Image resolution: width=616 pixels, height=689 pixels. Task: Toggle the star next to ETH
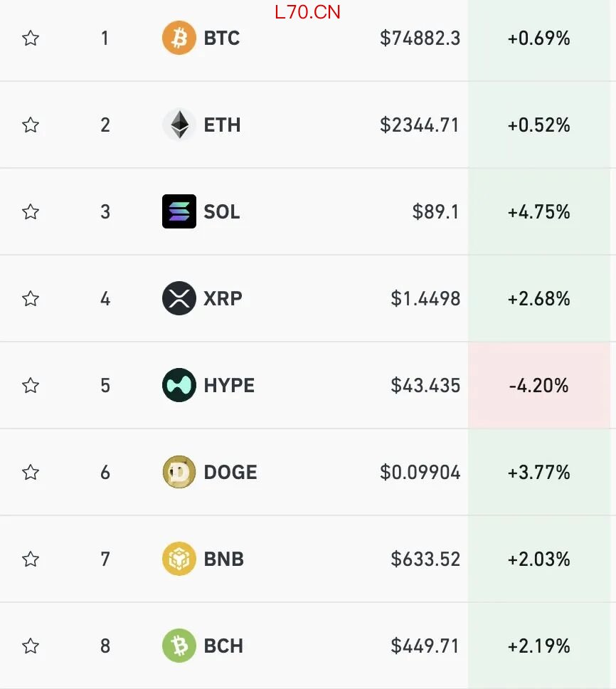pyautogui.click(x=31, y=125)
